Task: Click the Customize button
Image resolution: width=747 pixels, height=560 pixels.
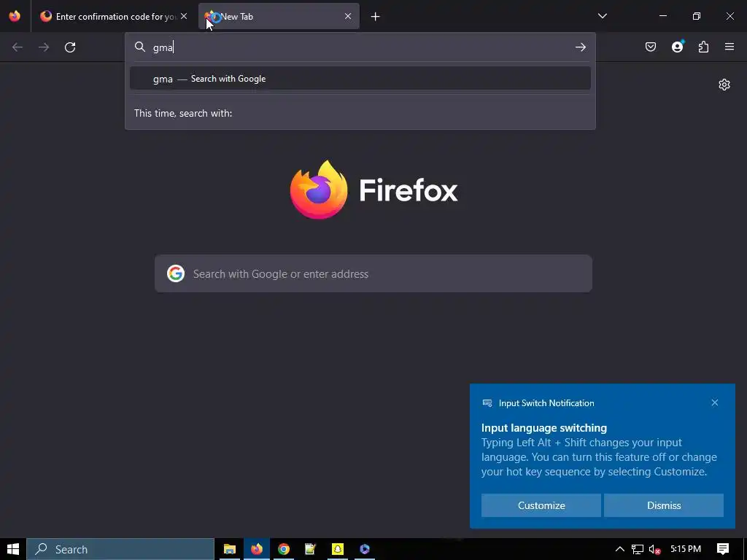Action: (541, 505)
